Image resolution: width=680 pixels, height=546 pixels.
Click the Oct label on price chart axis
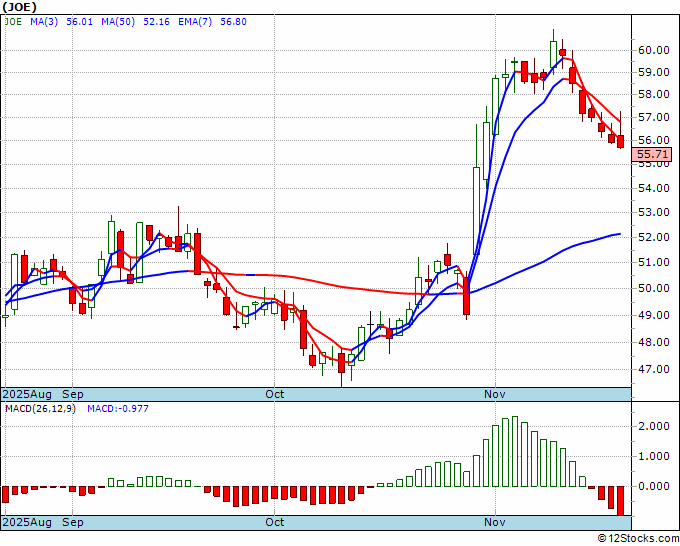[x=275, y=394]
